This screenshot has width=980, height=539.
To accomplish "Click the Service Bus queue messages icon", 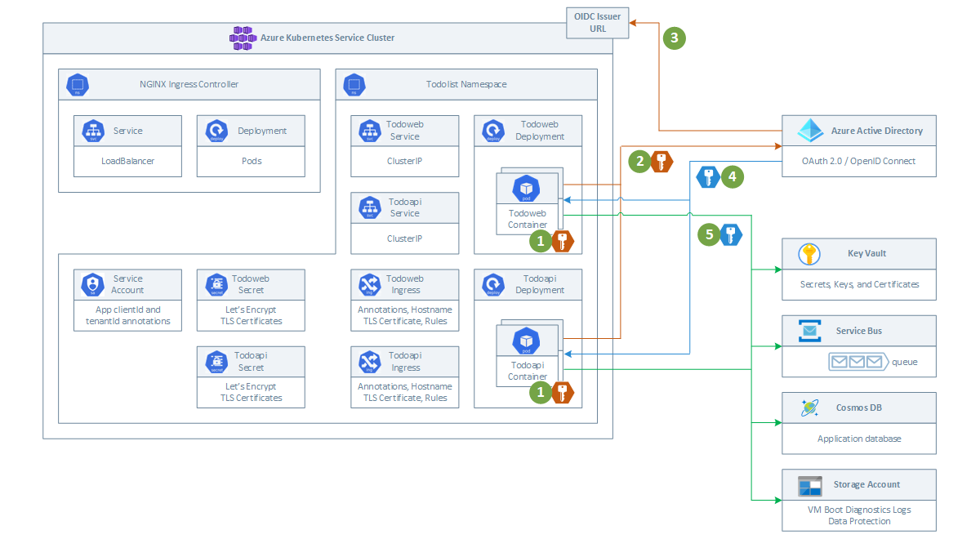I will pos(857,362).
